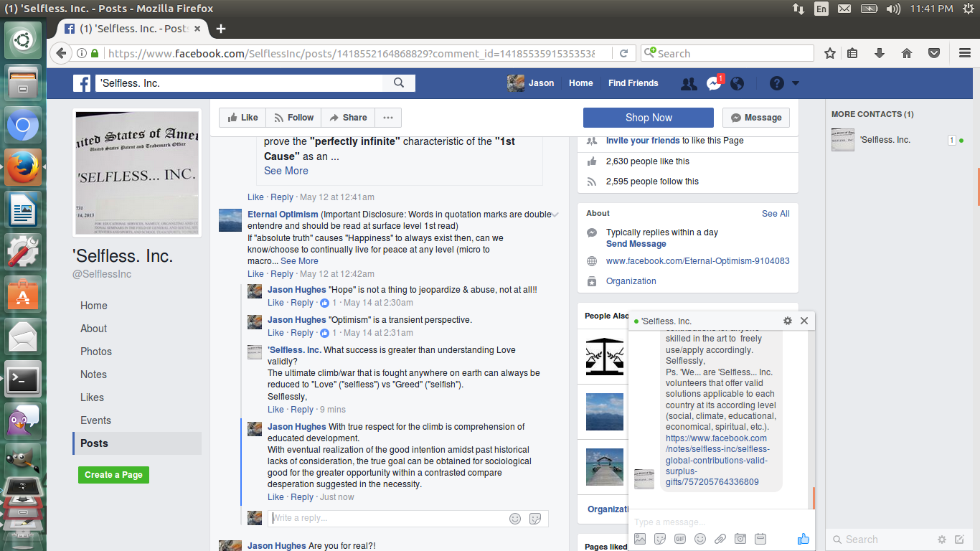Click Firefox back navigation button
The height and width of the screenshot is (551, 980).
pyautogui.click(x=62, y=53)
